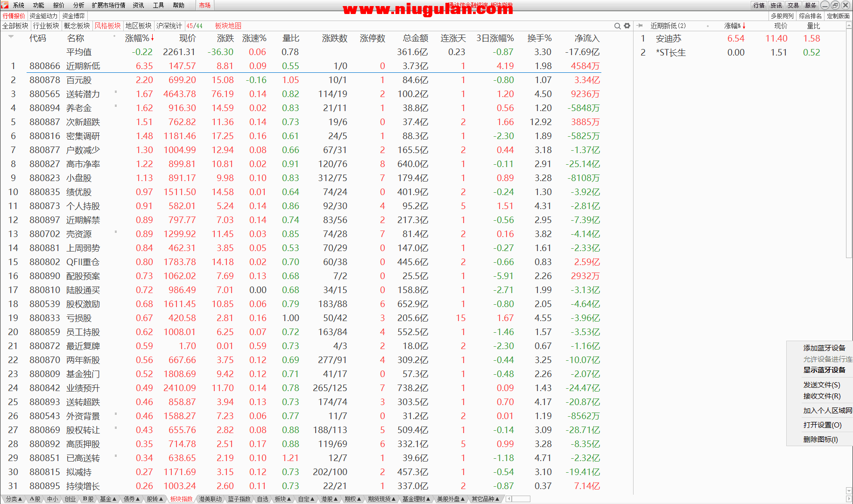
Task: Click the pin icon left of 近期新低(2)
Action: point(640,26)
